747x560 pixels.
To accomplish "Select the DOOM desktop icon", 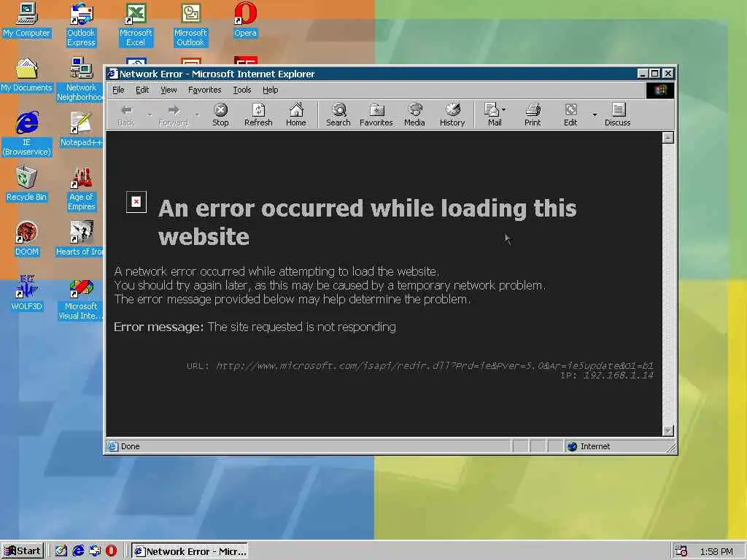I will (x=27, y=239).
